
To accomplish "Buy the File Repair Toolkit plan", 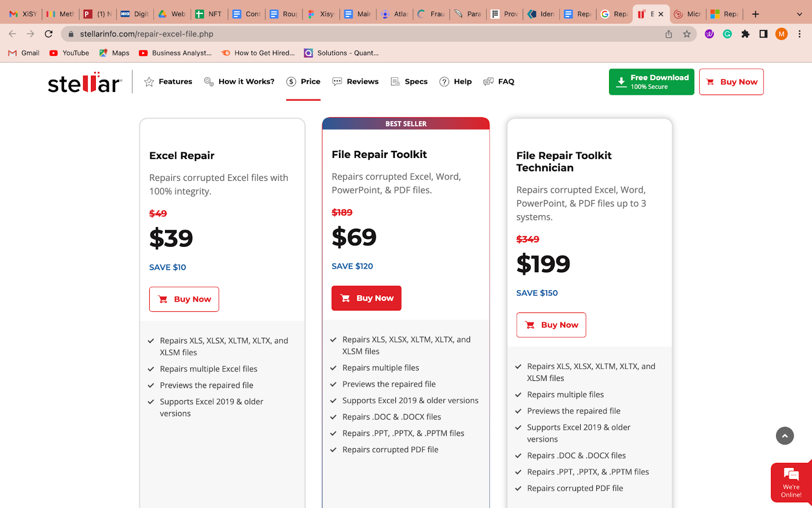I will (x=366, y=298).
